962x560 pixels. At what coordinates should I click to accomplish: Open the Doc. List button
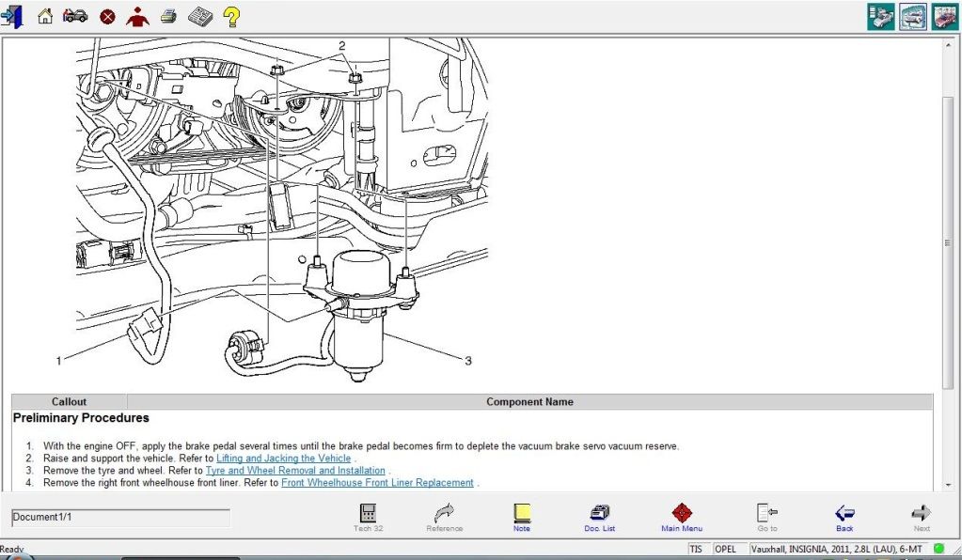point(599,517)
